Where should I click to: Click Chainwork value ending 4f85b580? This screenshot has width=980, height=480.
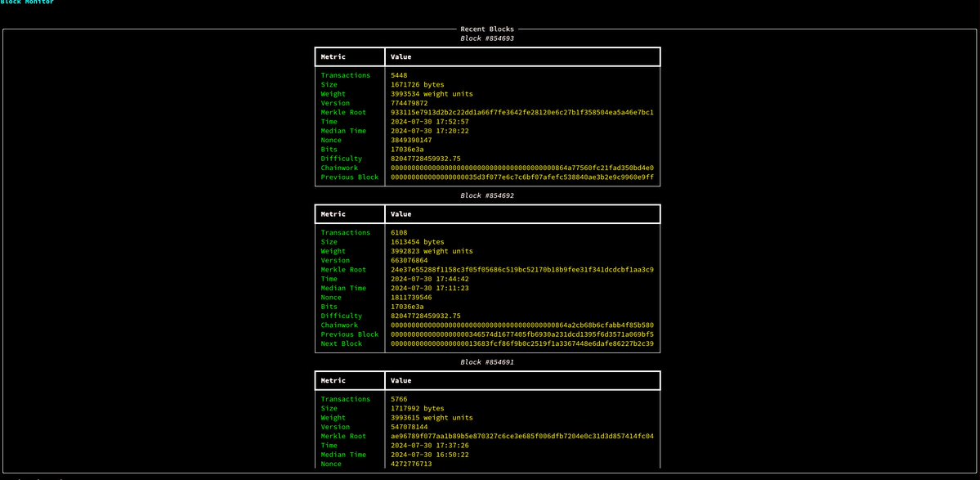(521, 325)
